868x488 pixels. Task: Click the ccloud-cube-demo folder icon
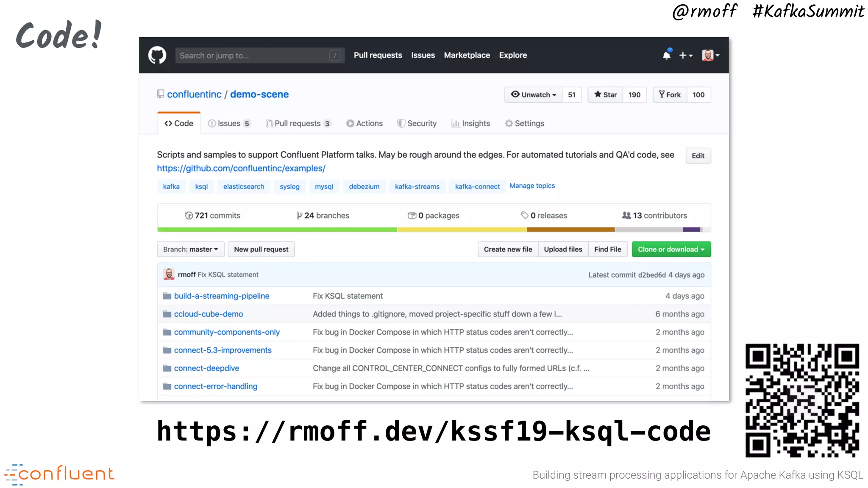tap(167, 314)
